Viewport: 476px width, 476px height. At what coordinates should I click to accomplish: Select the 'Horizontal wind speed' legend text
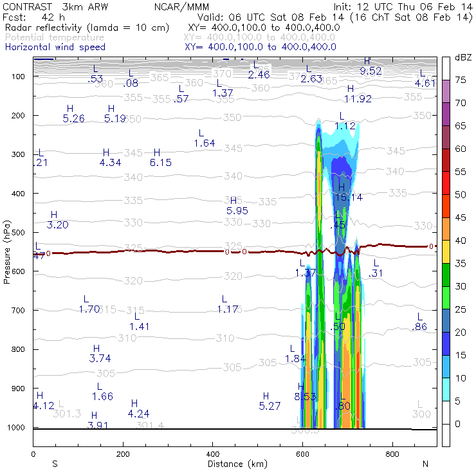click(x=55, y=47)
